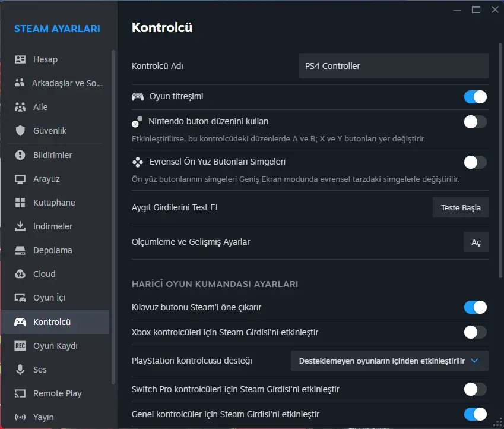Enable Nintendo buton düzenini kullan
This screenshot has height=429, width=504.
pyautogui.click(x=475, y=122)
